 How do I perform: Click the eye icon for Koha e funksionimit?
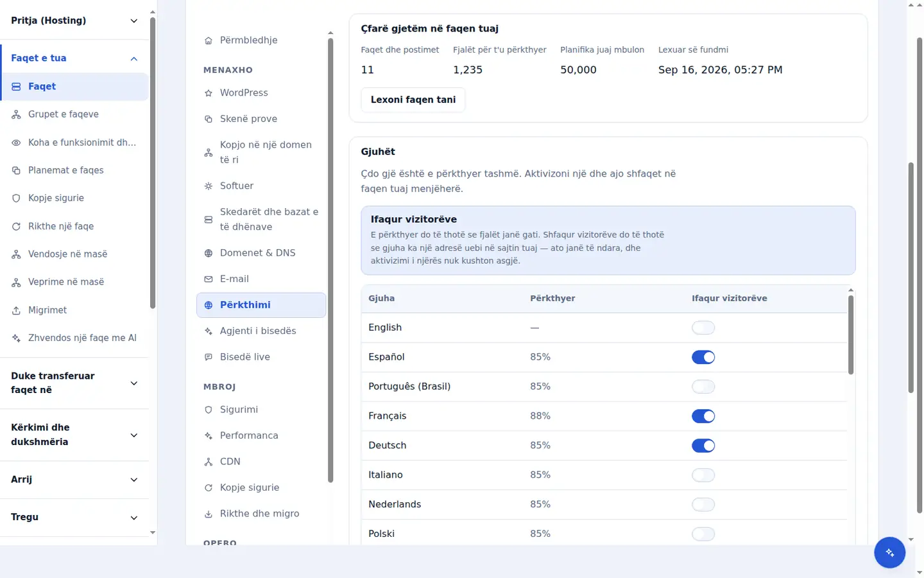click(x=16, y=143)
